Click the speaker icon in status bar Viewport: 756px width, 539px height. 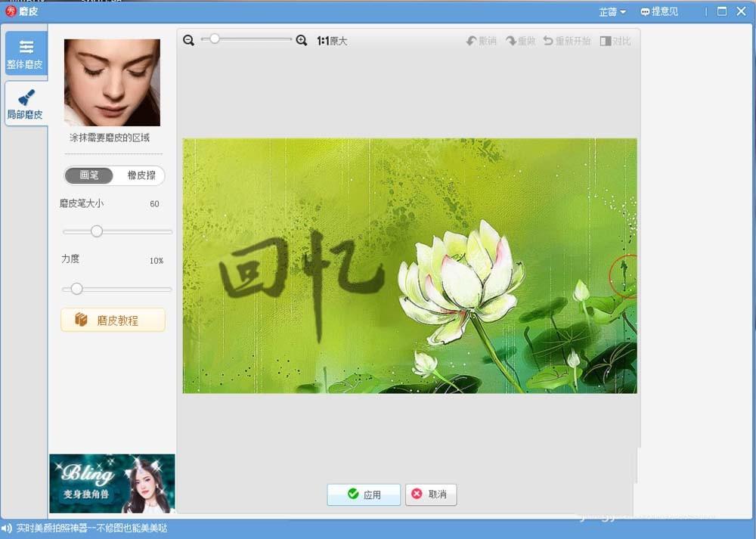click(x=7, y=528)
